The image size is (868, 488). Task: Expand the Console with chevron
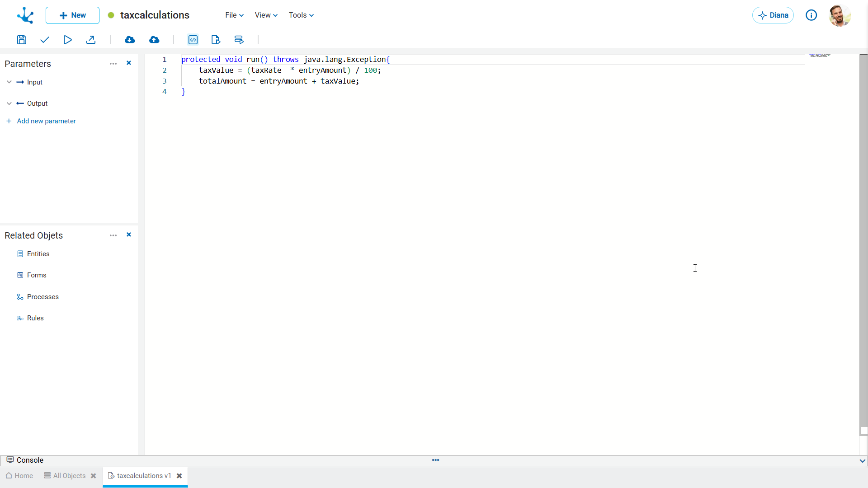(862, 461)
